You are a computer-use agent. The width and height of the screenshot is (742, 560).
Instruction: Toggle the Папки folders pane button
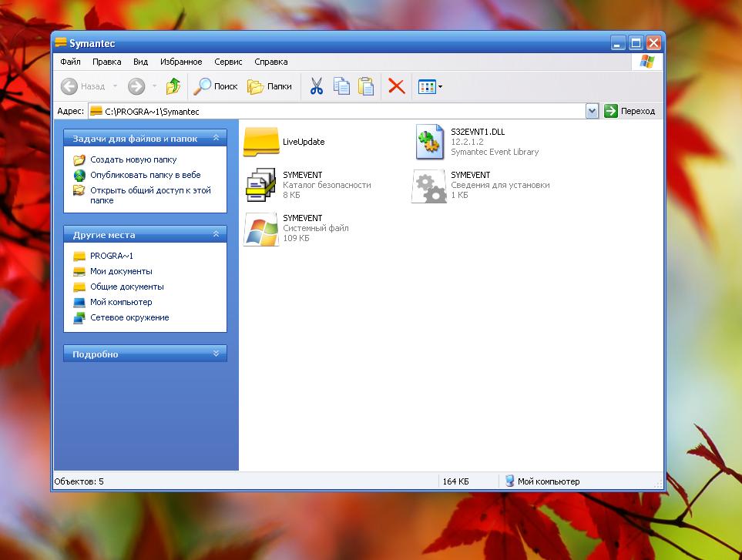(x=270, y=86)
